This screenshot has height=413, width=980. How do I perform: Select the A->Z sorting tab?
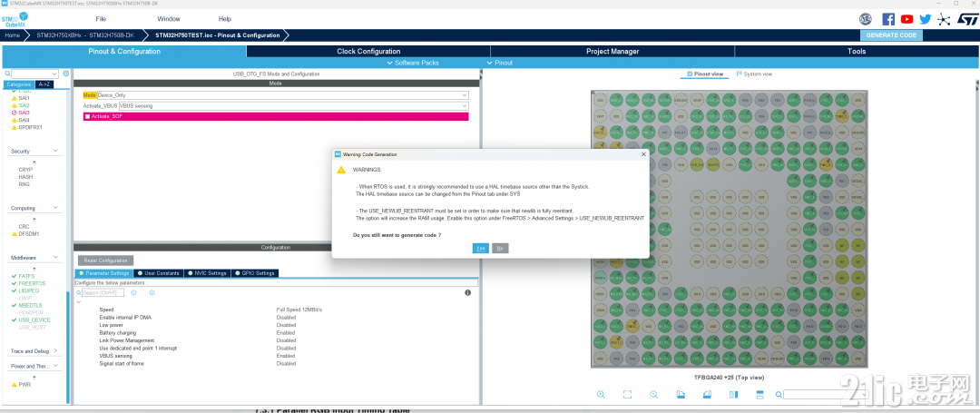pos(44,84)
